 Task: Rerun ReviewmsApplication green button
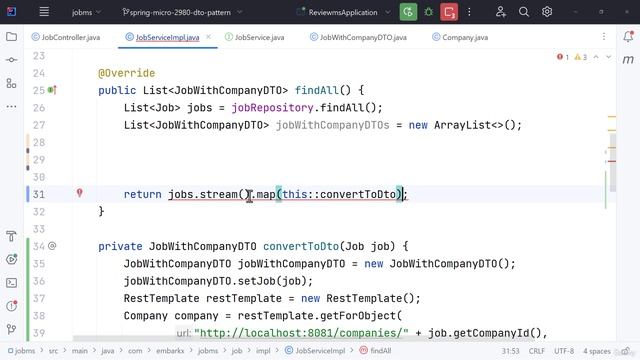coord(408,12)
